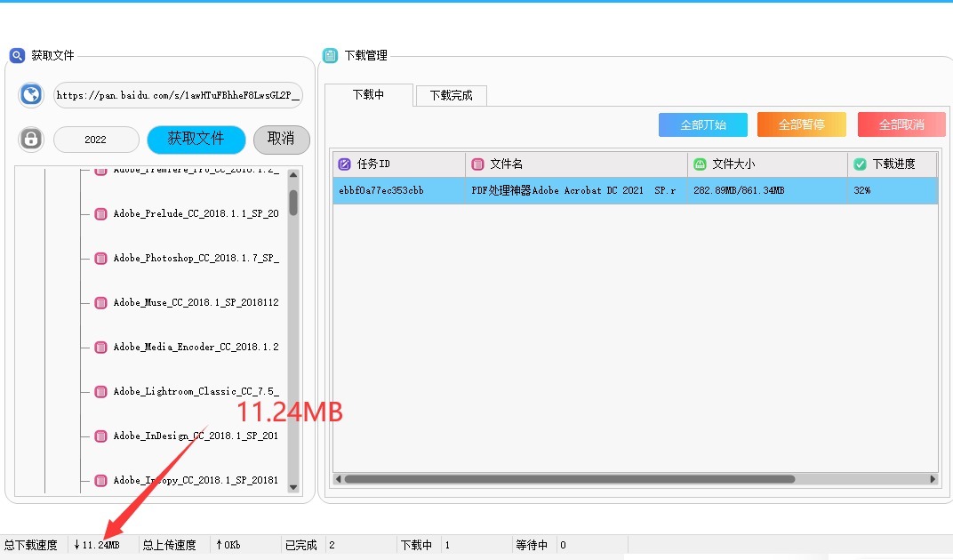Click the download list scroll-right arrow
Image resolution: width=953 pixels, height=560 pixels.
coord(933,479)
